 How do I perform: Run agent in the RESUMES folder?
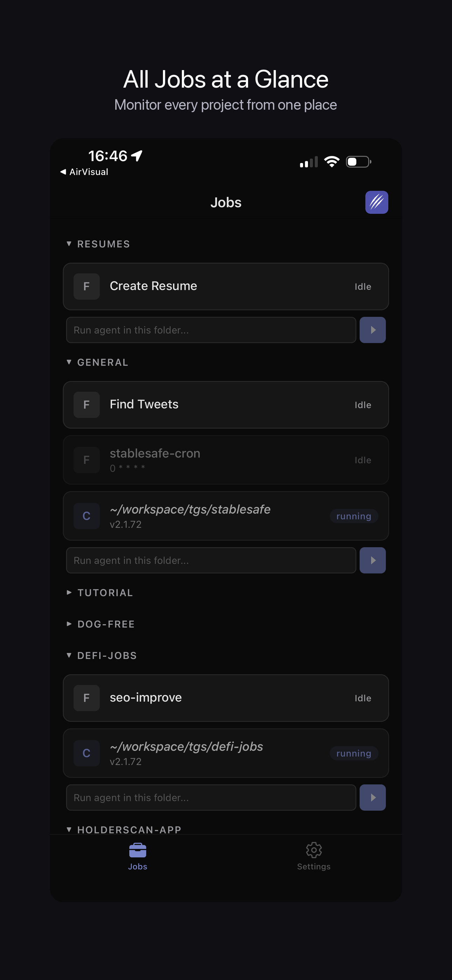click(372, 330)
